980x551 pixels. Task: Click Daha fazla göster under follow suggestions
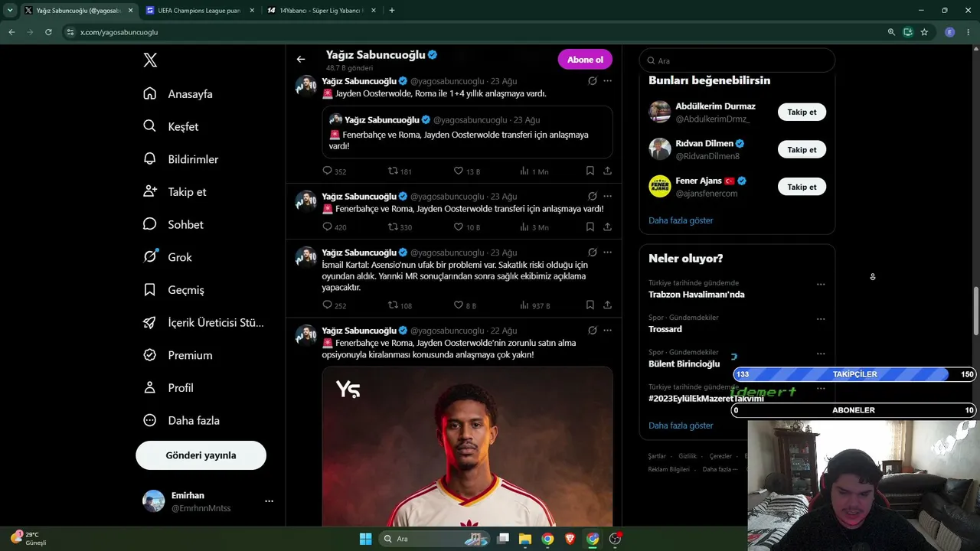pos(681,220)
